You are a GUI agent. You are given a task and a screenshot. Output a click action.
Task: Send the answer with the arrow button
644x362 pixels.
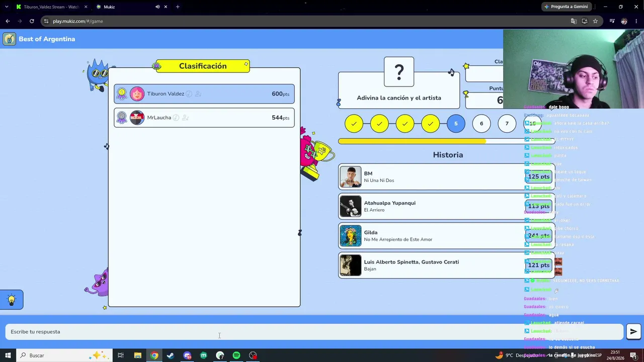[633, 332]
